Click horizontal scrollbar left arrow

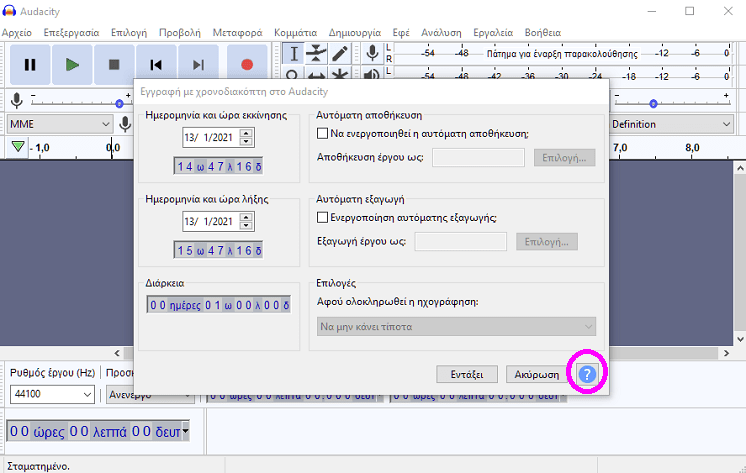click(117, 353)
